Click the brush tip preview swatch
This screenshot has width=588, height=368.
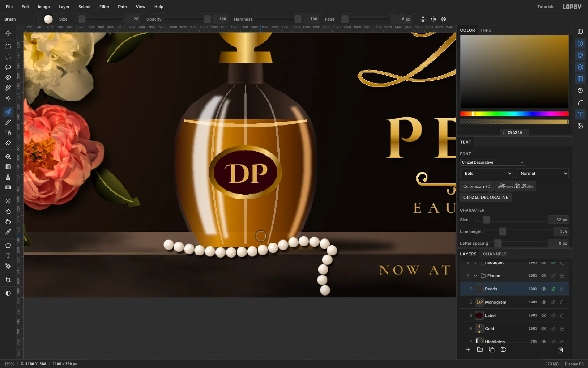point(48,19)
